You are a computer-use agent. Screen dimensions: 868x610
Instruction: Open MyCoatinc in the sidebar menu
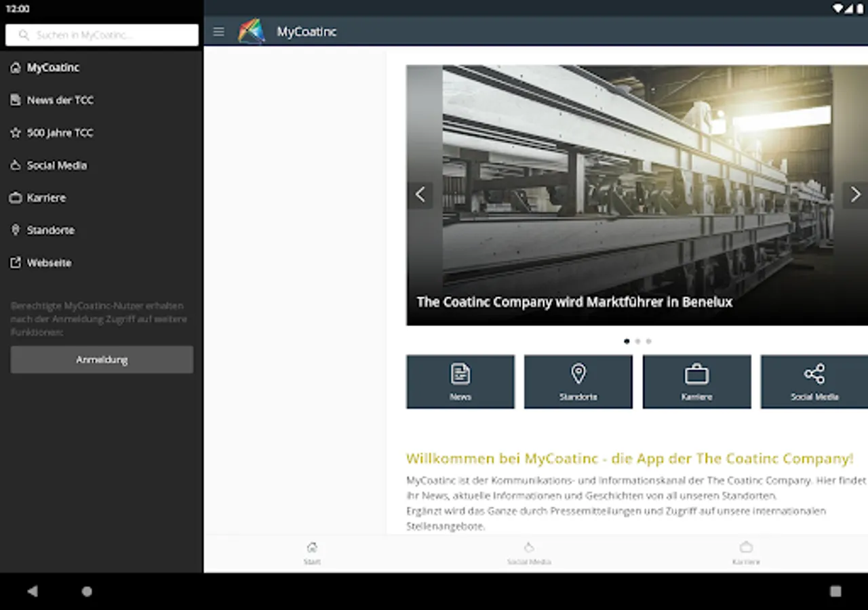[x=102, y=68]
